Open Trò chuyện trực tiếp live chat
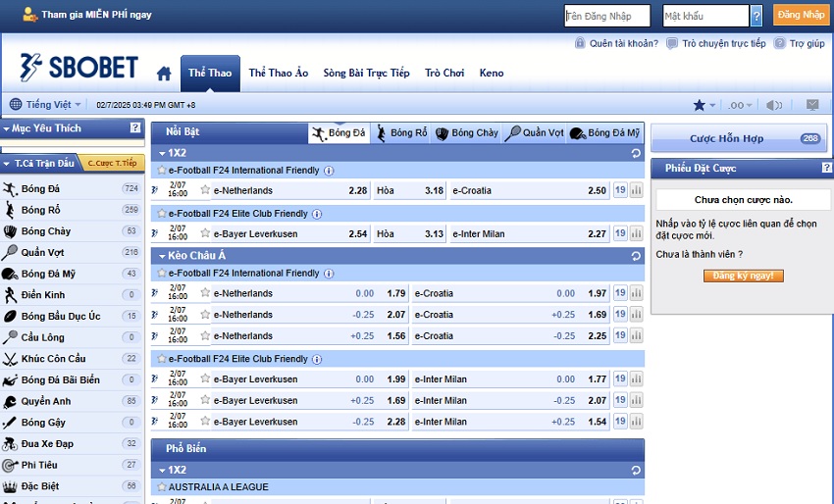The height and width of the screenshot is (504, 834). (724, 43)
